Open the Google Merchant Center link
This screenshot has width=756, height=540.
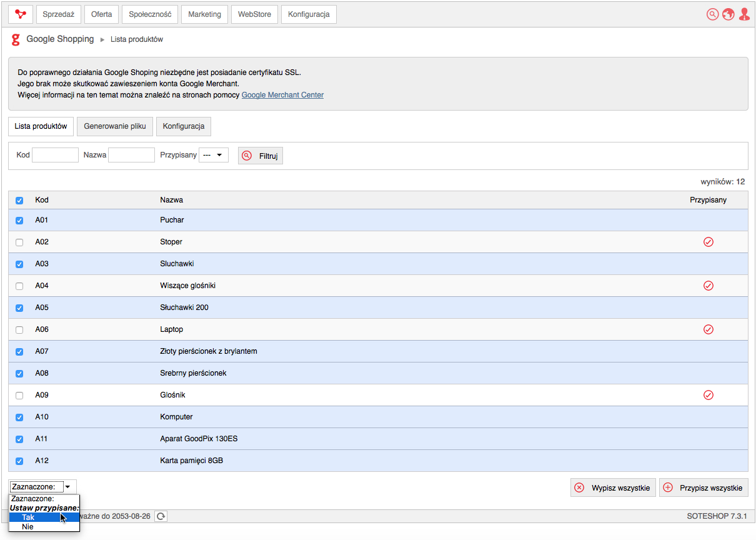pos(282,95)
